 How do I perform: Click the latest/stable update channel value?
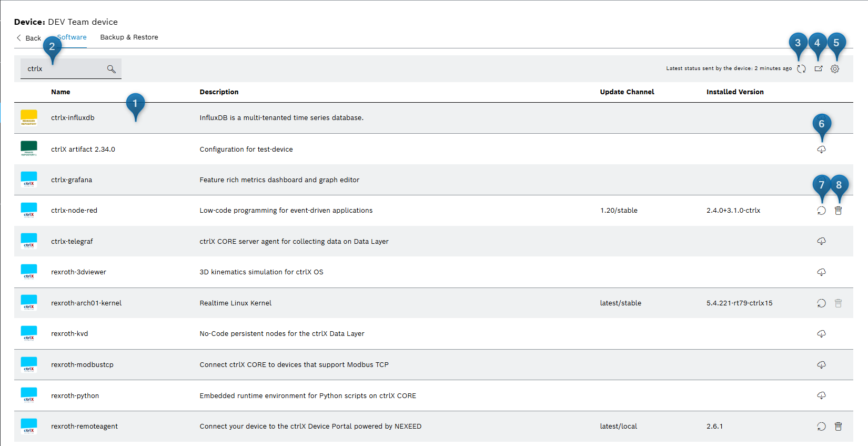point(621,303)
